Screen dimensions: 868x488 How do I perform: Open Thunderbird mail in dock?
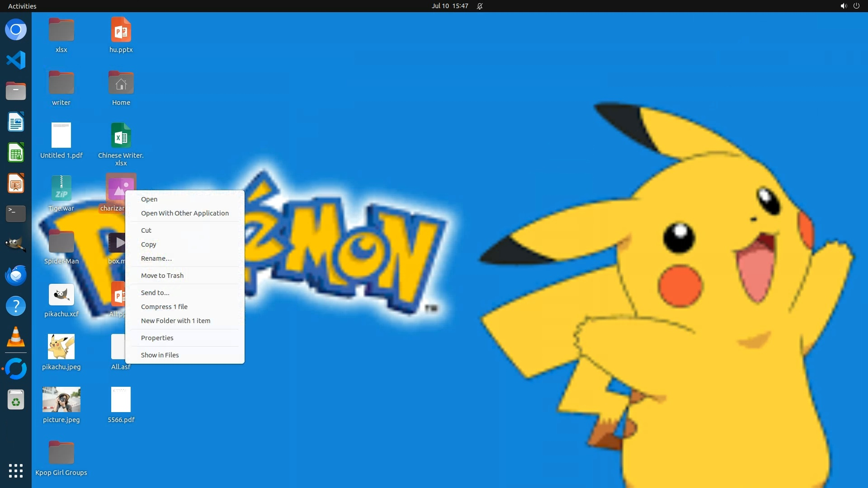(16, 275)
